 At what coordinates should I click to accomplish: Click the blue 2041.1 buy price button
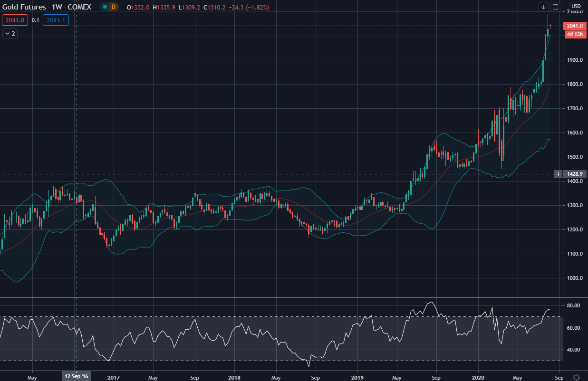pyautogui.click(x=56, y=20)
